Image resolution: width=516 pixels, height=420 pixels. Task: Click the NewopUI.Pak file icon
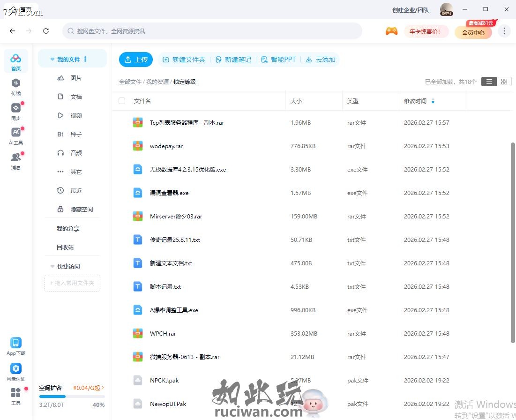[x=138, y=404]
